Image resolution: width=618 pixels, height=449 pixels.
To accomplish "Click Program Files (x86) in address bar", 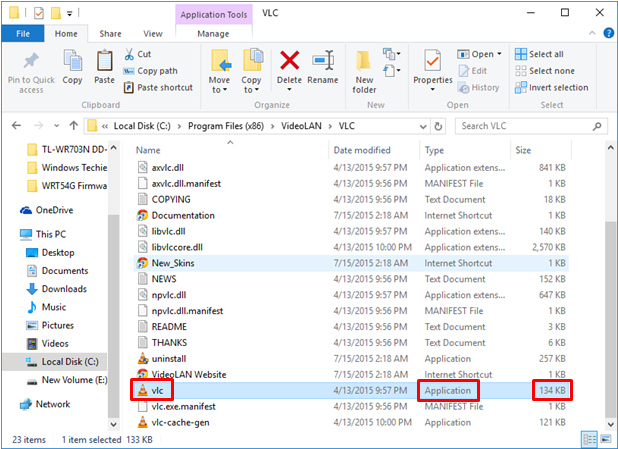I will (x=226, y=126).
